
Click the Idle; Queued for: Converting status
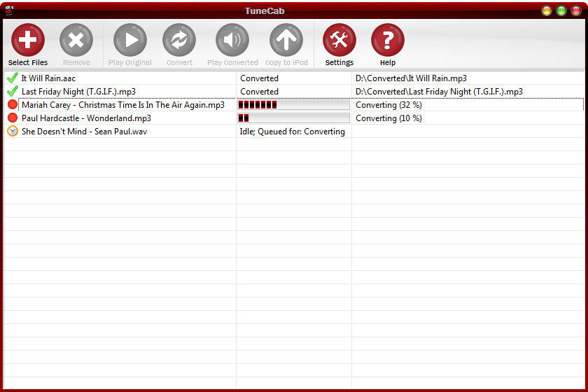[x=292, y=132]
